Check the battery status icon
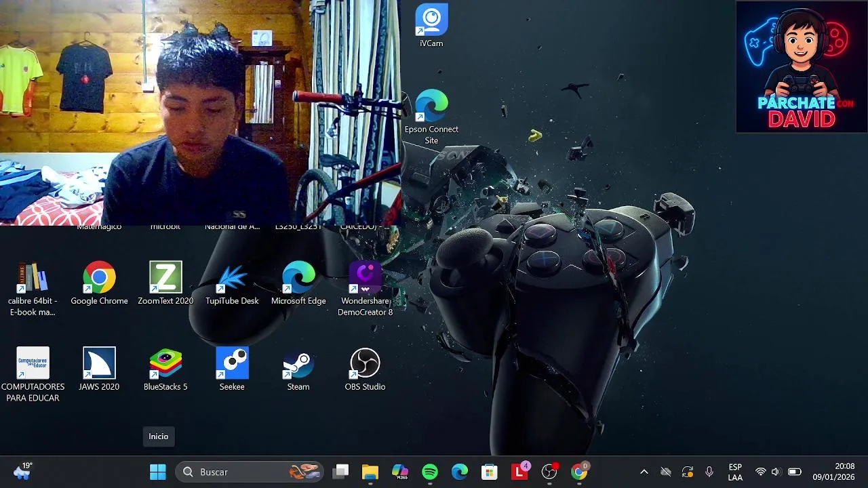This screenshot has height=488, width=868. pyautogui.click(x=795, y=472)
